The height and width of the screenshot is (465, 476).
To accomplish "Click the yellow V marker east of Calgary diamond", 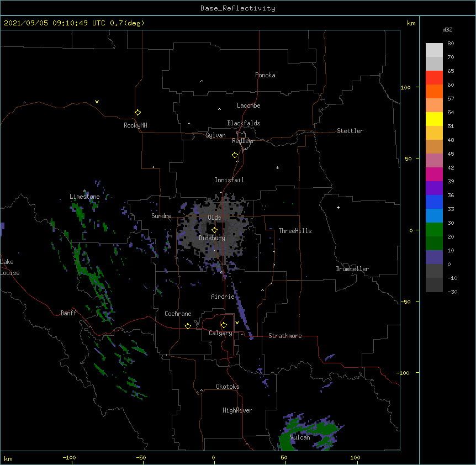I will [x=237, y=323].
